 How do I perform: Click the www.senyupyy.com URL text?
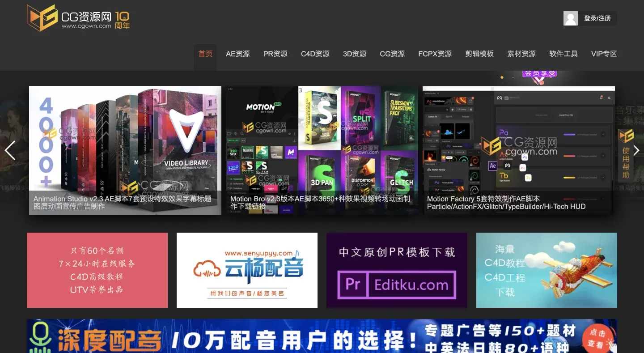(258, 253)
